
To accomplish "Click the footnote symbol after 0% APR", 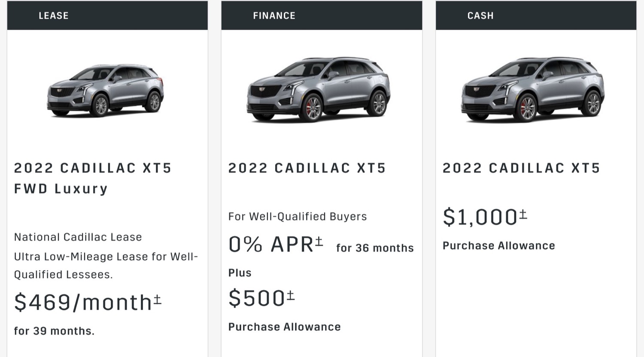I will (x=319, y=241).
